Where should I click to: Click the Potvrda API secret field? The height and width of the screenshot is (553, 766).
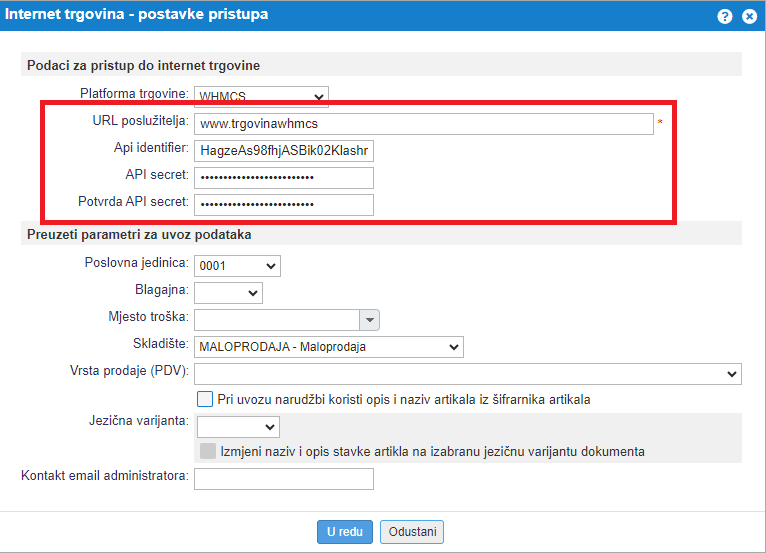tap(284, 205)
